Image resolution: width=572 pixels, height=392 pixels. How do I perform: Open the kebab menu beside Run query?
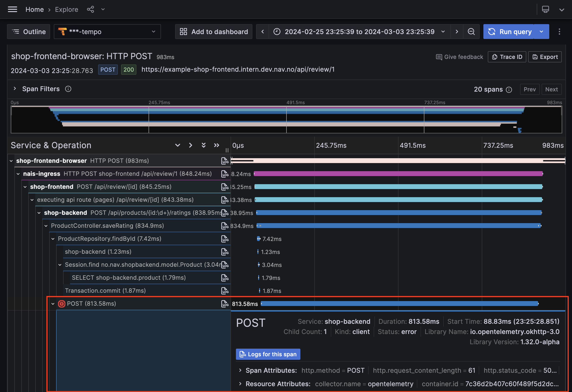(x=559, y=32)
